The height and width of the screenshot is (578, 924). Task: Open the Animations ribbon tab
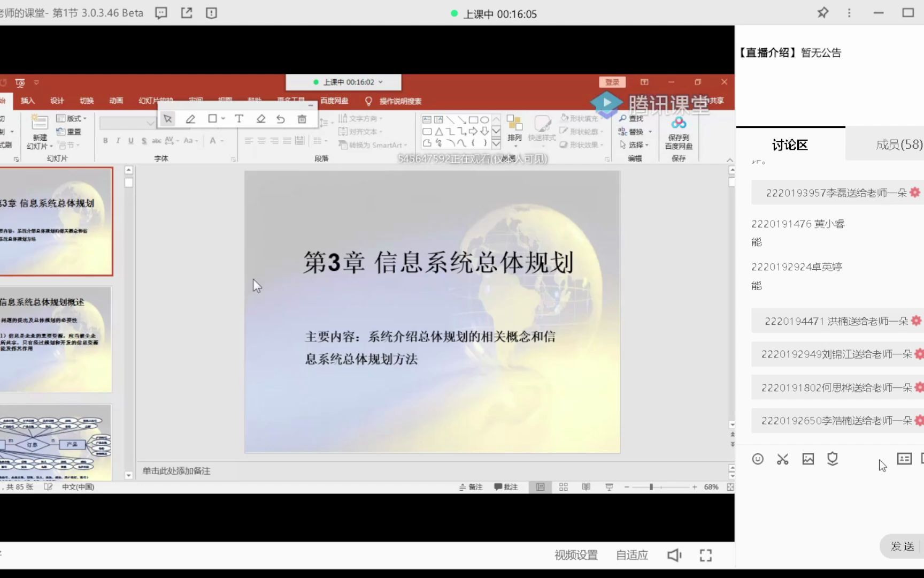[x=116, y=101]
